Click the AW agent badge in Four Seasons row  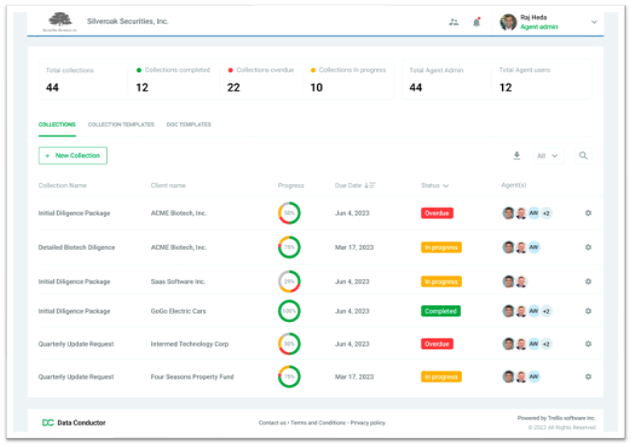pyautogui.click(x=534, y=377)
